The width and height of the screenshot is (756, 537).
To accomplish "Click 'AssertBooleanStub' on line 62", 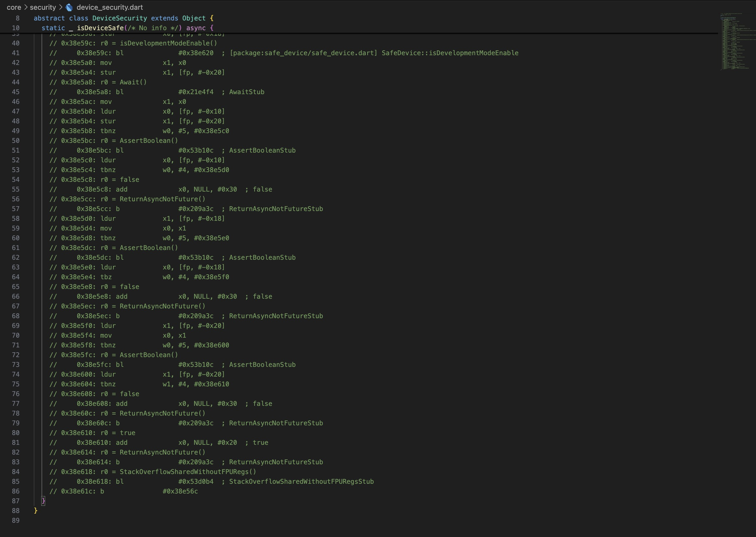I will [x=262, y=257].
